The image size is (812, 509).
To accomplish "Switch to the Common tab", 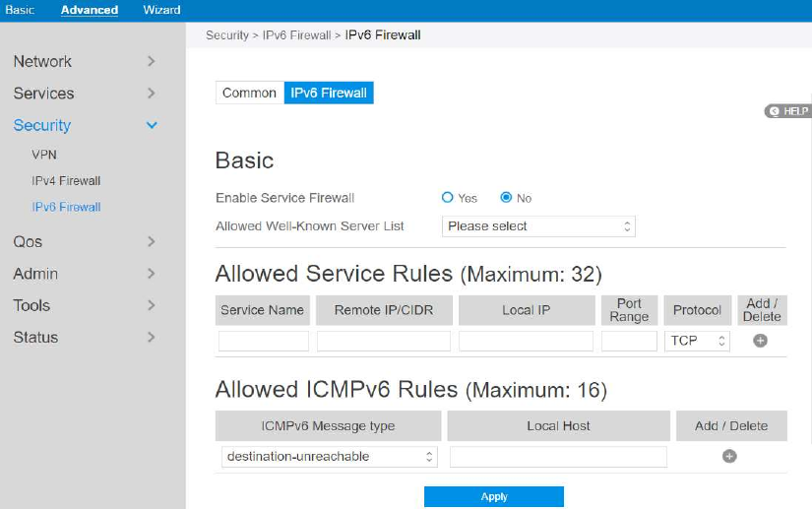I will [249, 93].
